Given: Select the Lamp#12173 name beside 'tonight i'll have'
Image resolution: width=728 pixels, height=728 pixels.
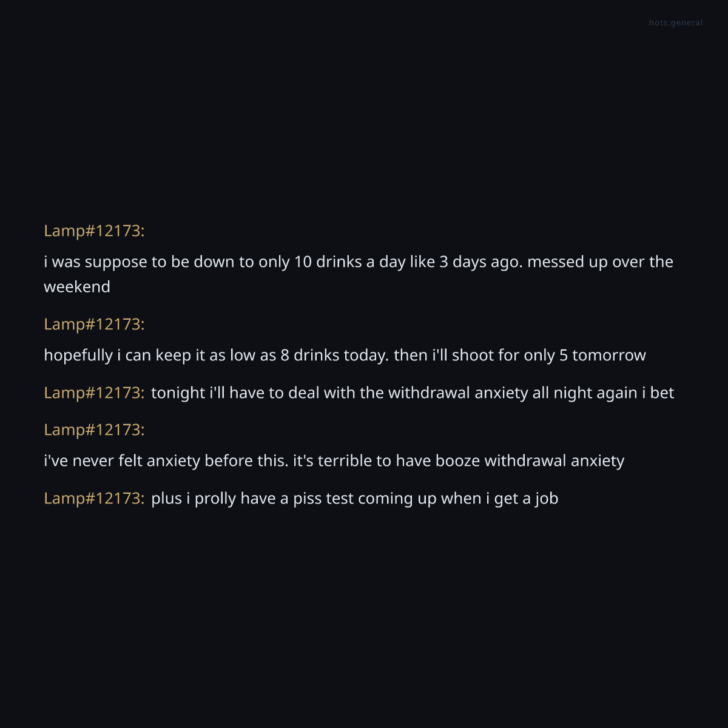Looking at the screenshot, I should (94, 393).
